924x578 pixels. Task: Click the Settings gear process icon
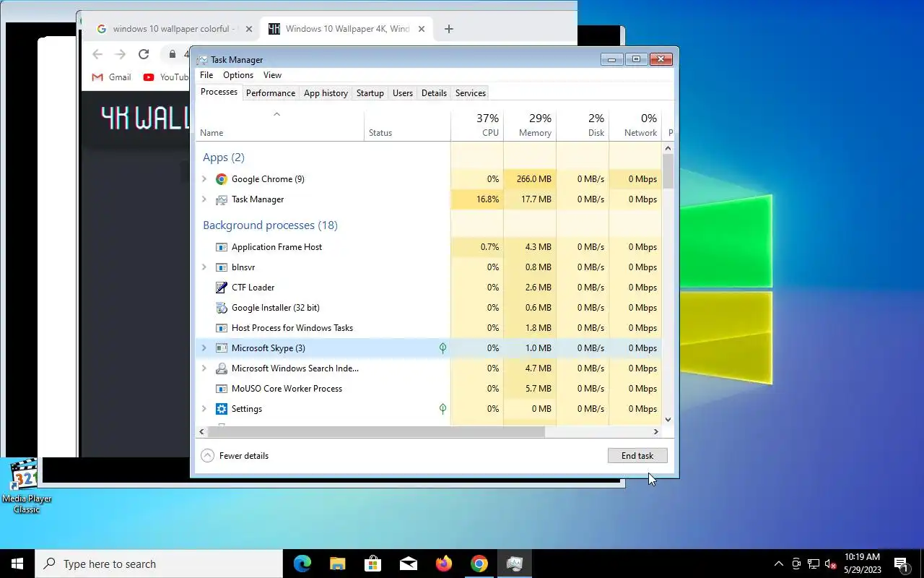[222, 409]
